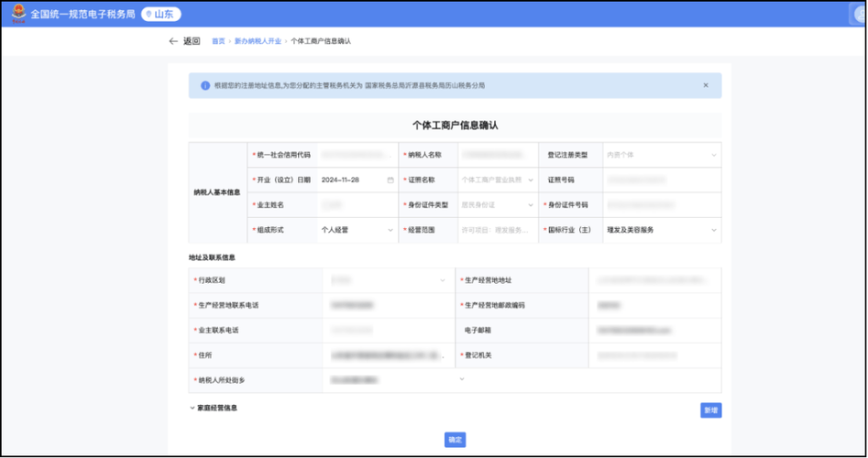Image resolution: width=868 pixels, height=458 pixels.
Task: Click the 身份证件号码 input field
Action: [662, 204]
